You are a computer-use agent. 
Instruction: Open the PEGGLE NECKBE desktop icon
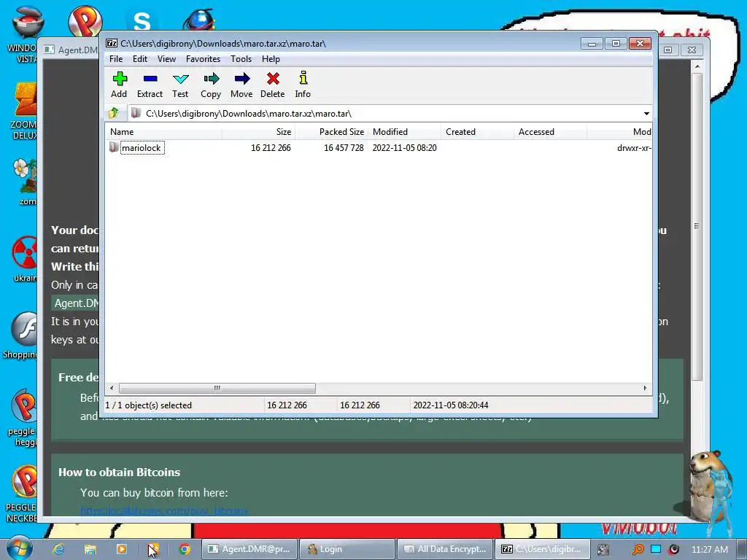point(21,494)
